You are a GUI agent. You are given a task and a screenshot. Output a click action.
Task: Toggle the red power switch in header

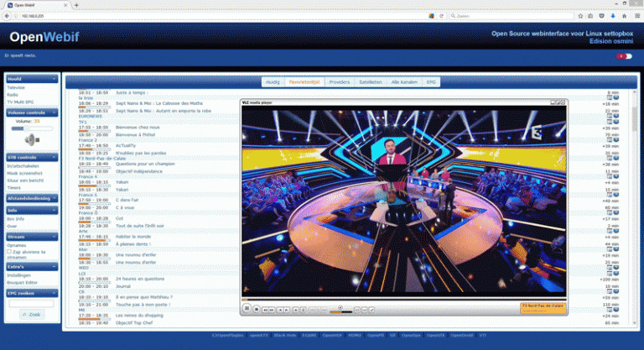624,56
